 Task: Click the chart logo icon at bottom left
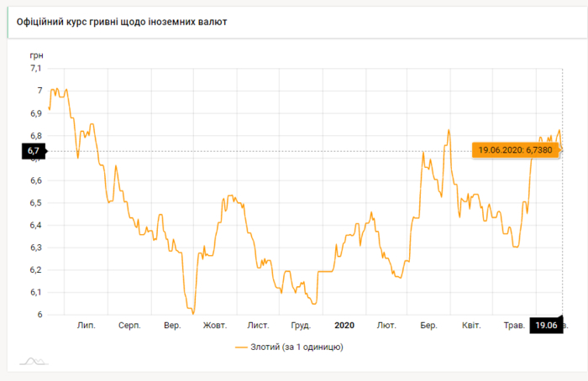(34, 361)
